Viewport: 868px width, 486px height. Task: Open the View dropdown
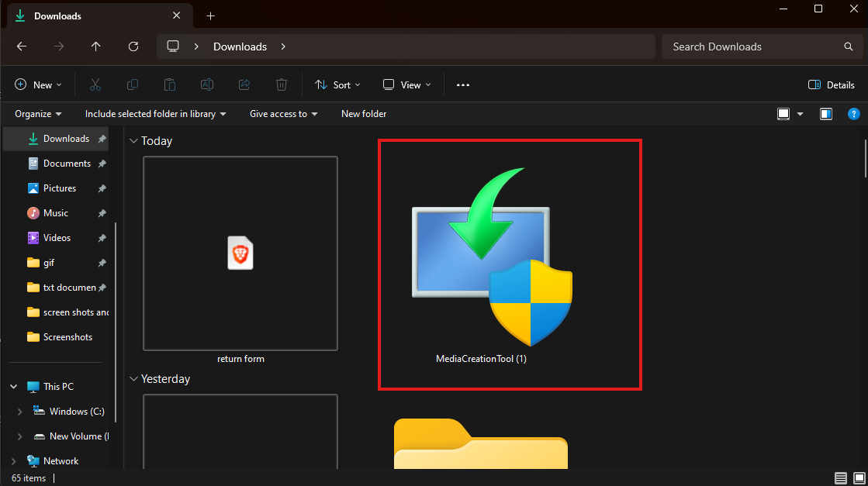pyautogui.click(x=407, y=84)
